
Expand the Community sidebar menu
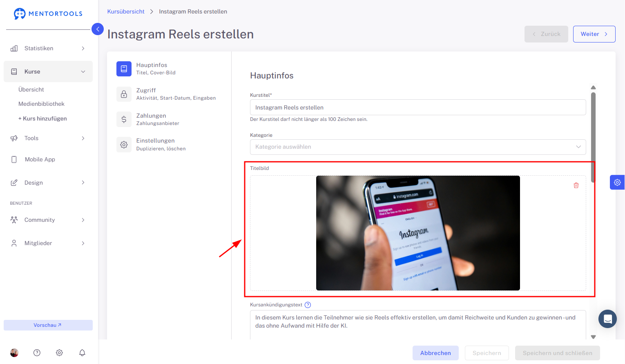click(48, 220)
